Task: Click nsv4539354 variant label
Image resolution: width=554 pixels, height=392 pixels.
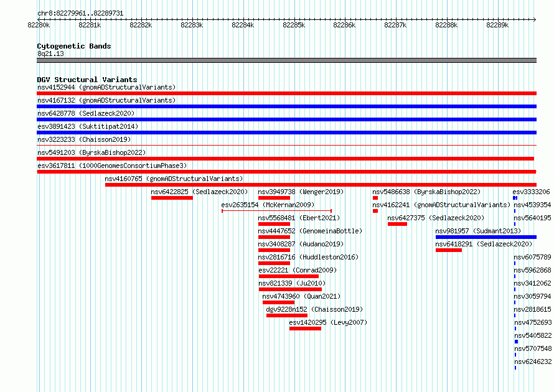Action: click(532, 205)
